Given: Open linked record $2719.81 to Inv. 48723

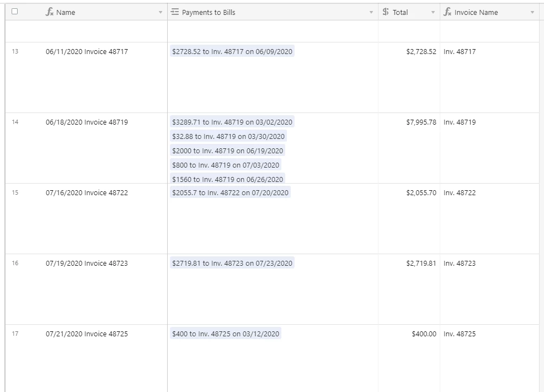Looking at the screenshot, I should (232, 263).
